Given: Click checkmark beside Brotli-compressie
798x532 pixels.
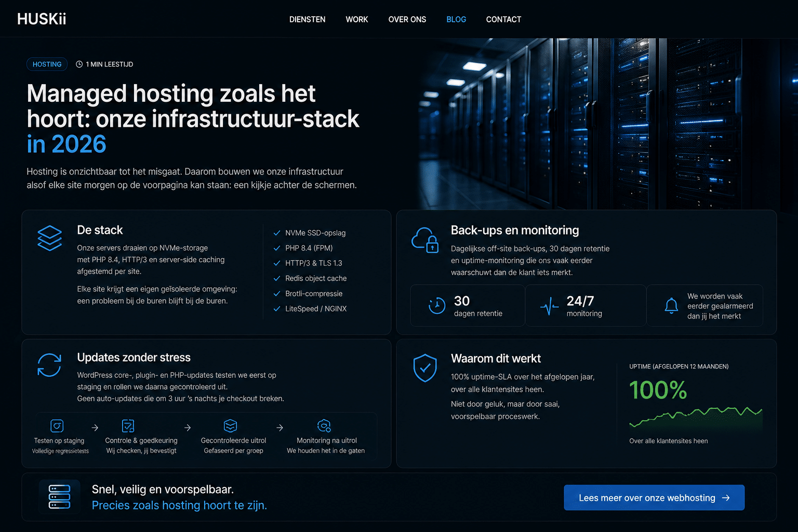Looking at the screenshot, I should pyautogui.click(x=277, y=294).
